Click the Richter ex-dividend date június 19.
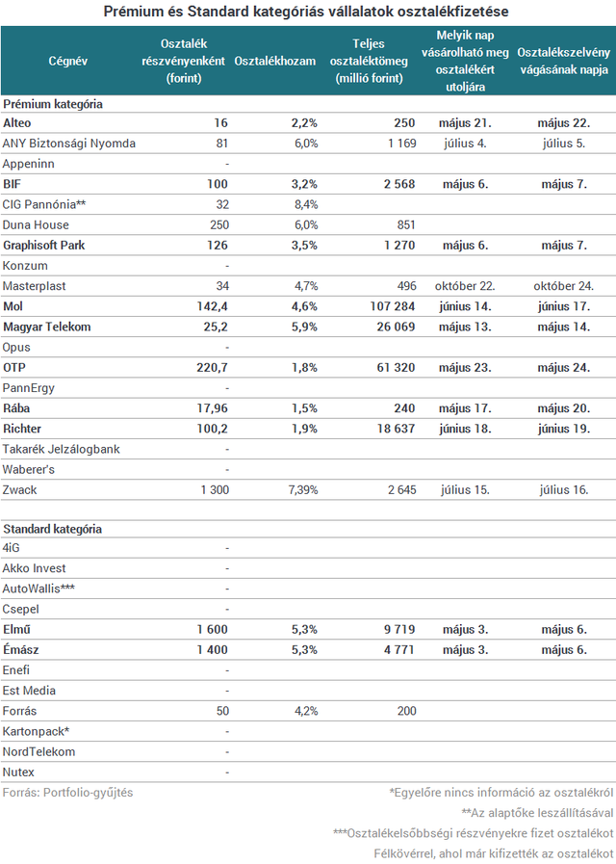 pos(564,429)
